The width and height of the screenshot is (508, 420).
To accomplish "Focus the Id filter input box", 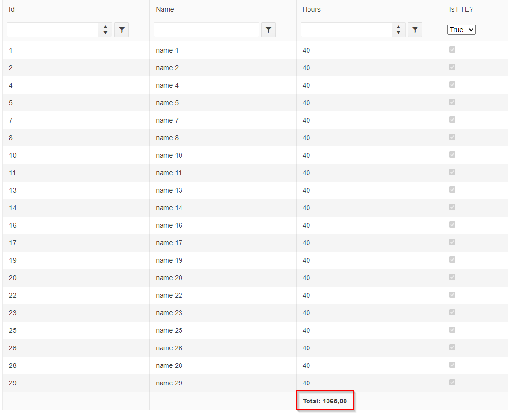I will click(53, 30).
